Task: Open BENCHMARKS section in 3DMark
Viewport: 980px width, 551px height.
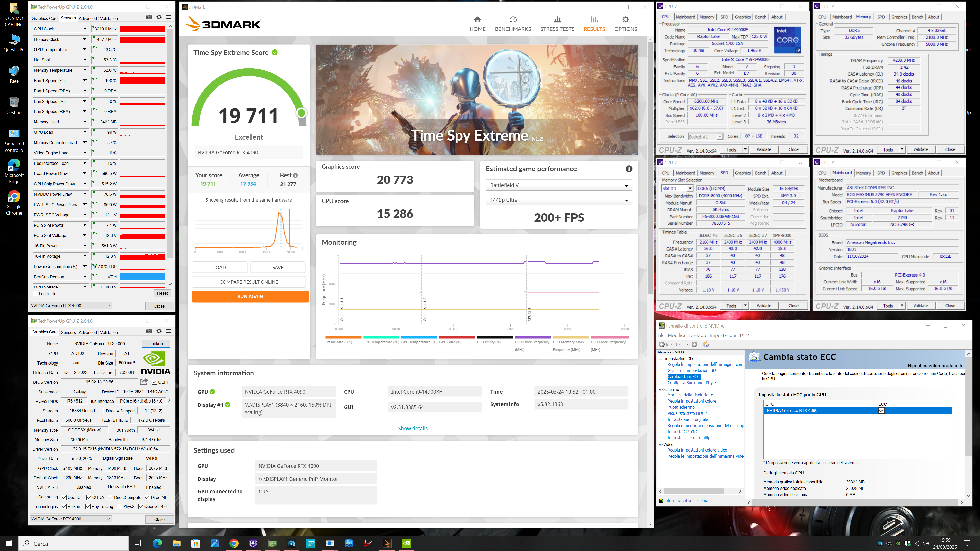Action: pos(512,23)
